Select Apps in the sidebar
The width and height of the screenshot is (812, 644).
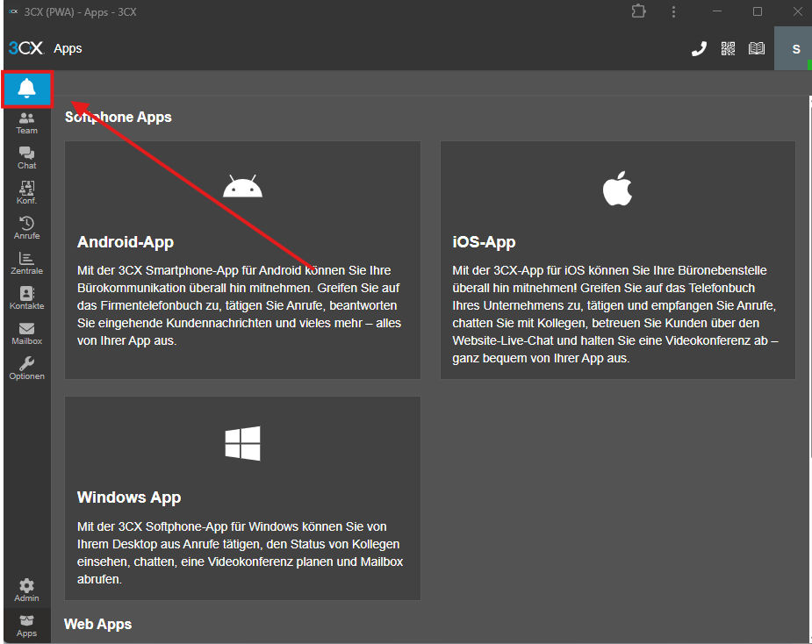tap(26, 626)
